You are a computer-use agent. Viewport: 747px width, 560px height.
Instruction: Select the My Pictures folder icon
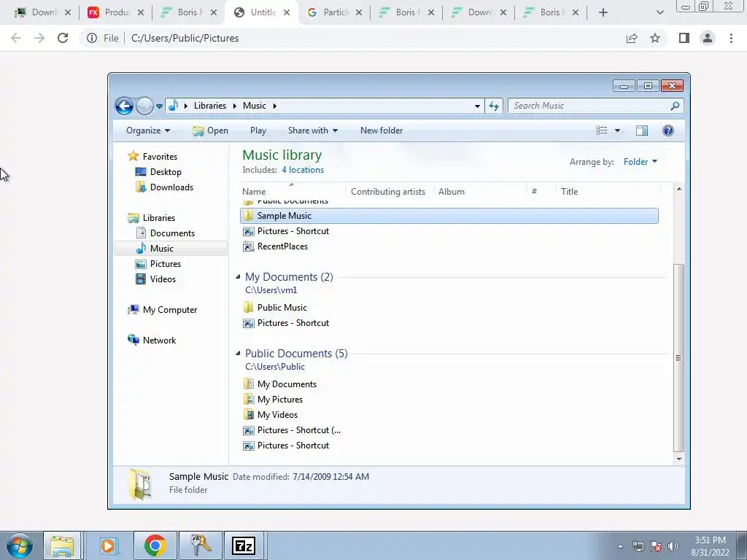tap(248, 399)
